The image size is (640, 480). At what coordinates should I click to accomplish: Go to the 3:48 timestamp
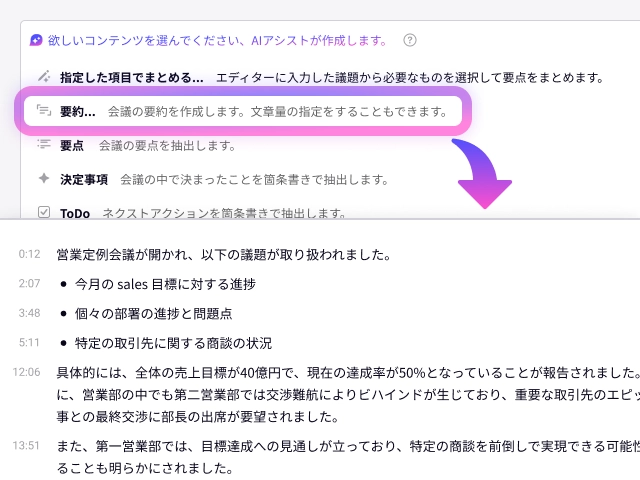29,313
